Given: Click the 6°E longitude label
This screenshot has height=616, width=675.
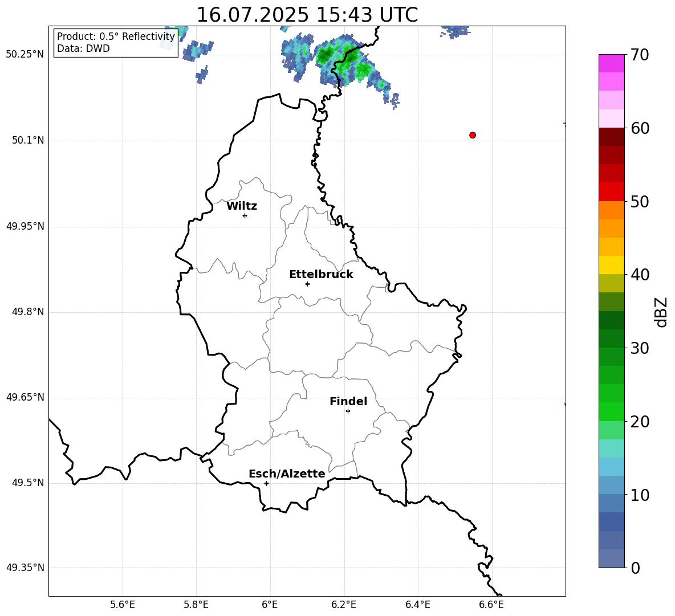Looking at the screenshot, I should 270,605.
